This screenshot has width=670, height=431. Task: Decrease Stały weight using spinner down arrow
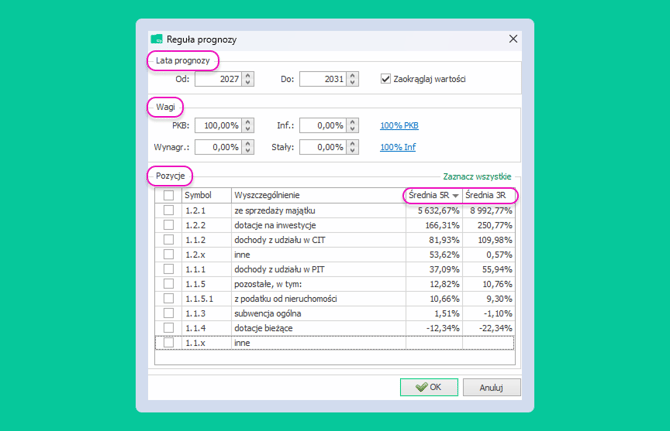[x=352, y=151]
